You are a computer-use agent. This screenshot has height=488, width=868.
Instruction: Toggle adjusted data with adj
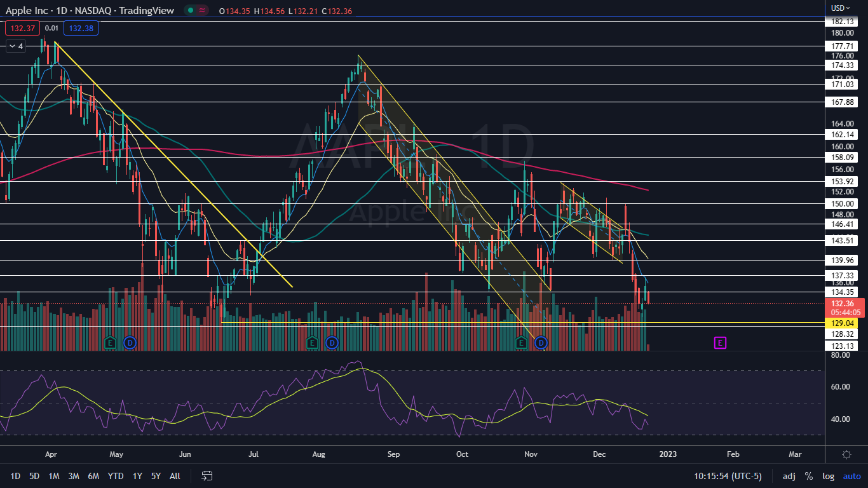point(789,476)
